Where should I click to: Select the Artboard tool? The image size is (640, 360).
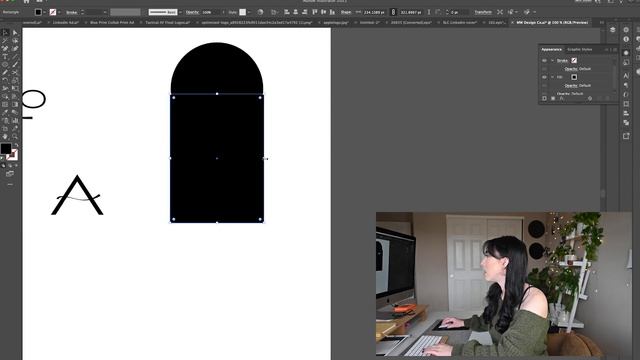[x=5, y=128]
